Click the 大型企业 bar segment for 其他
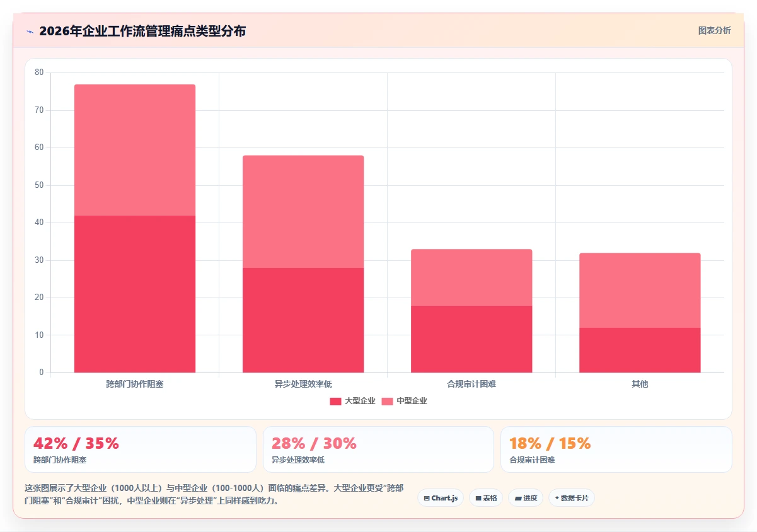The image size is (757, 532). click(640, 350)
